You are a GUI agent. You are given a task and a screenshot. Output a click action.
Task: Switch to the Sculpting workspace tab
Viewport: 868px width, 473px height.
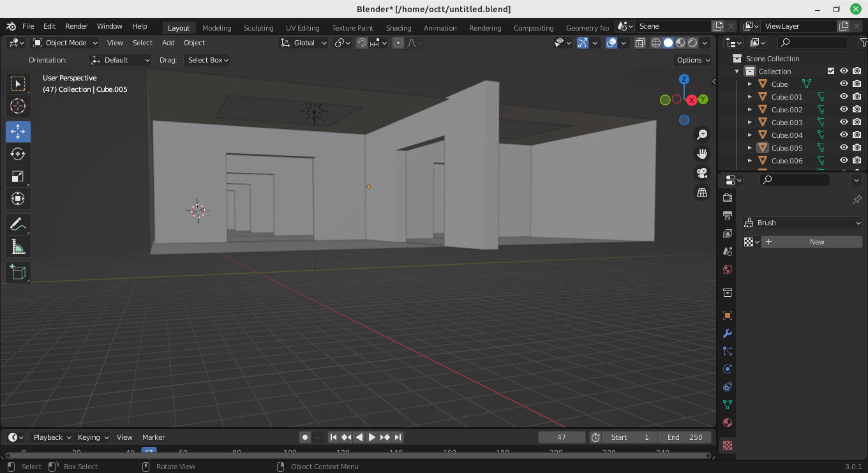click(x=258, y=28)
